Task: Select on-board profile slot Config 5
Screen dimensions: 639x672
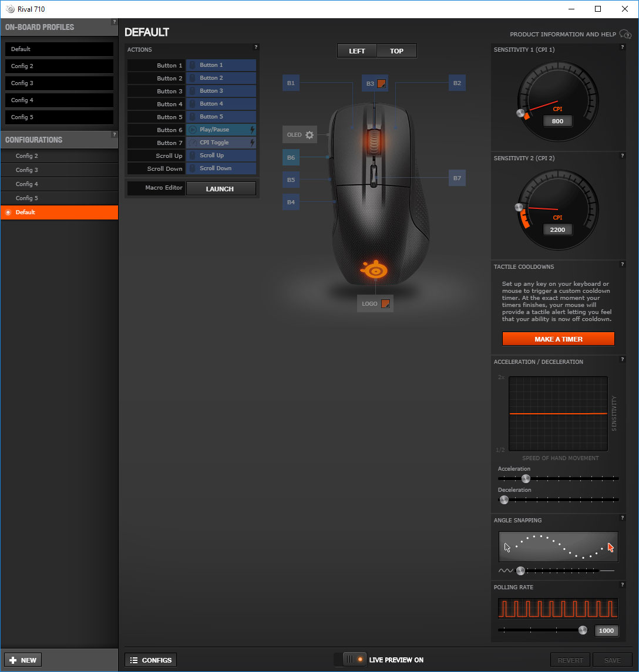Action: 59,117
